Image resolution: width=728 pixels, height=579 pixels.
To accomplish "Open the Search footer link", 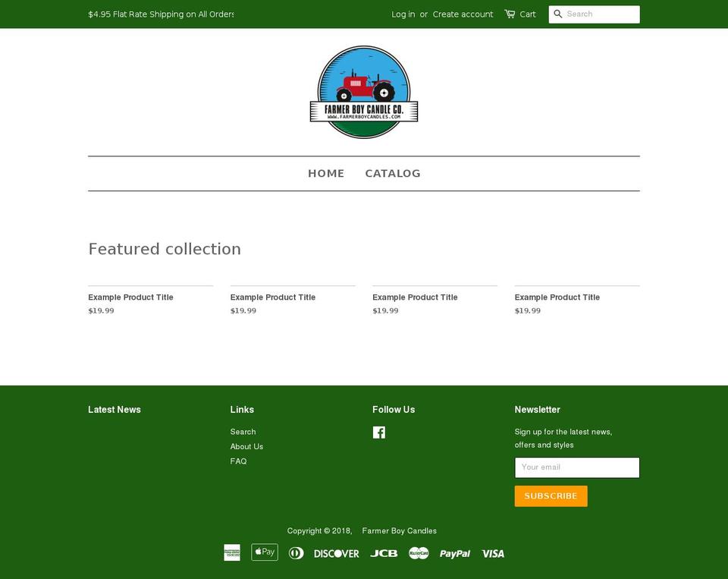I will (x=243, y=432).
